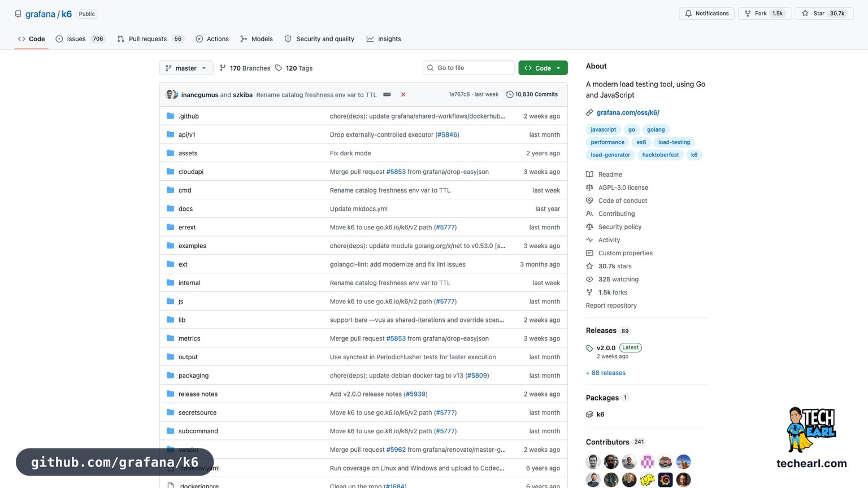Open commit hash 1e767c8

pyautogui.click(x=459, y=94)
